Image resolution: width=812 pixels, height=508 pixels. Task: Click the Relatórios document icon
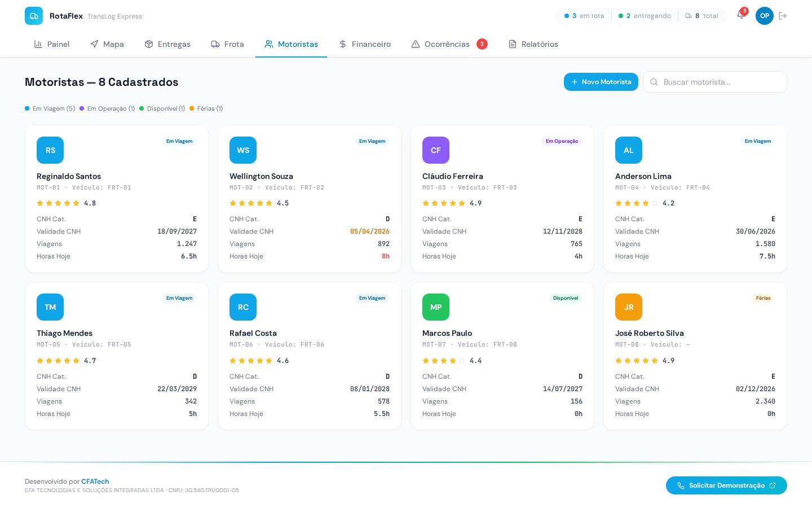512,44
